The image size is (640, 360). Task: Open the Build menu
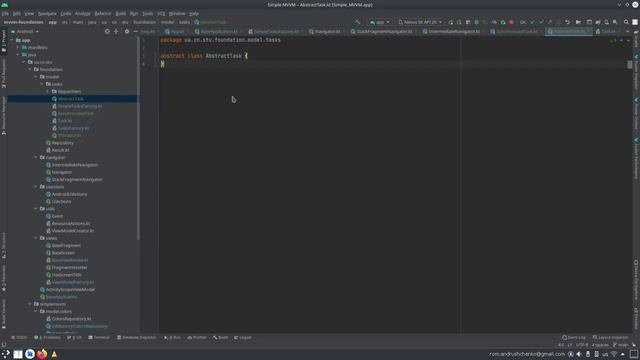[x=120, y=13]
